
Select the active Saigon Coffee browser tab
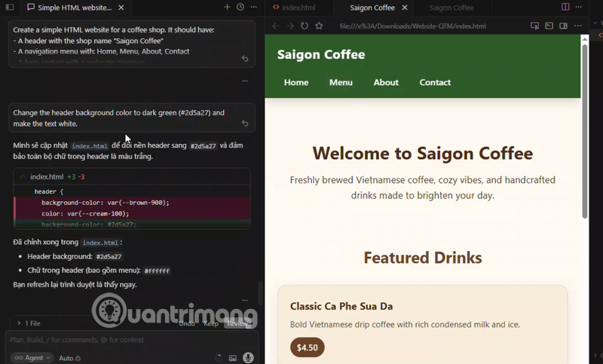pyautogui.click(x=372, y=8)
